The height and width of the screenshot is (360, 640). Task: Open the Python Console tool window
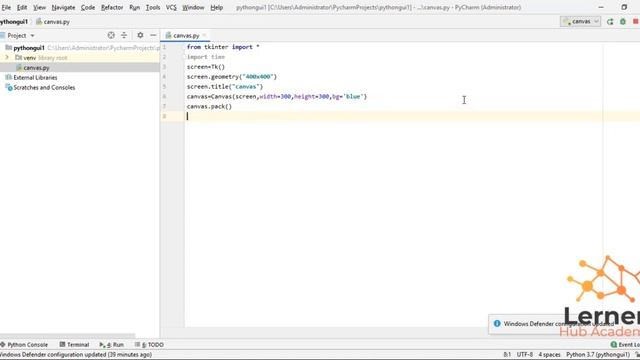[24, 344]
